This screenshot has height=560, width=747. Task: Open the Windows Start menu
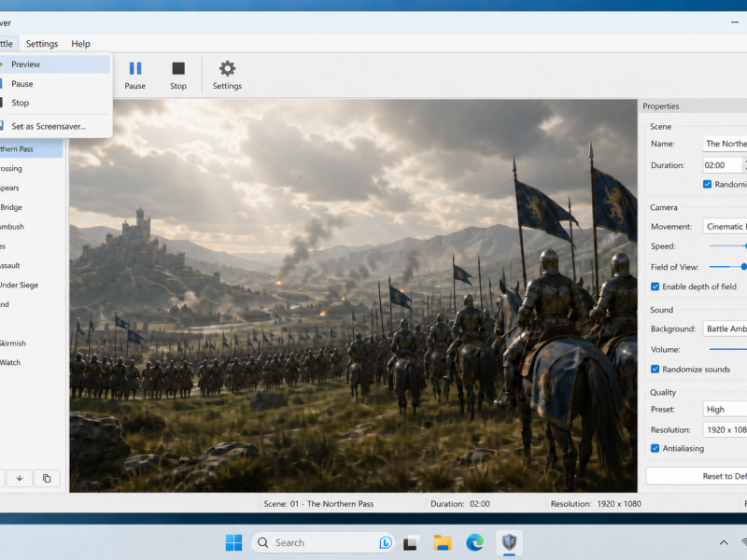coord(233,542)
